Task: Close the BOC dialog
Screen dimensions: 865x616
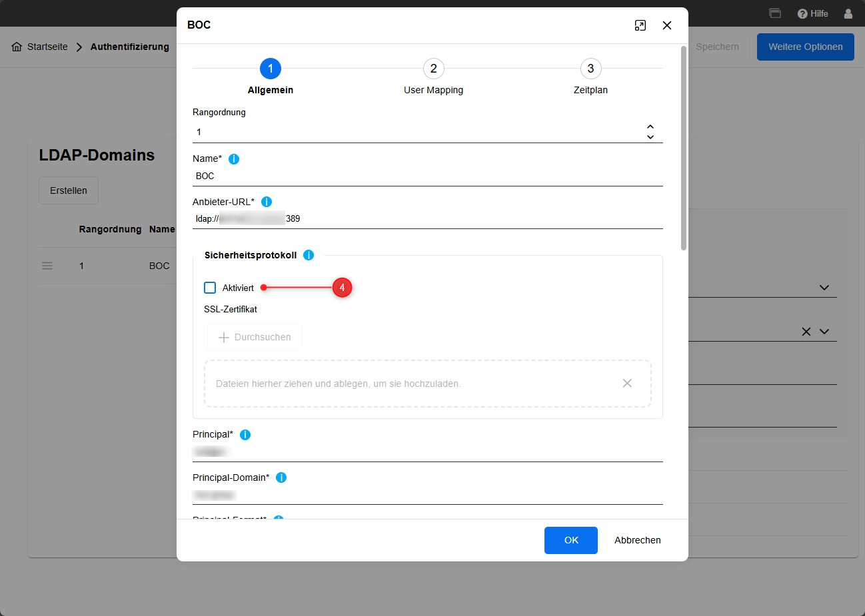Action: [x=667, y=25]
